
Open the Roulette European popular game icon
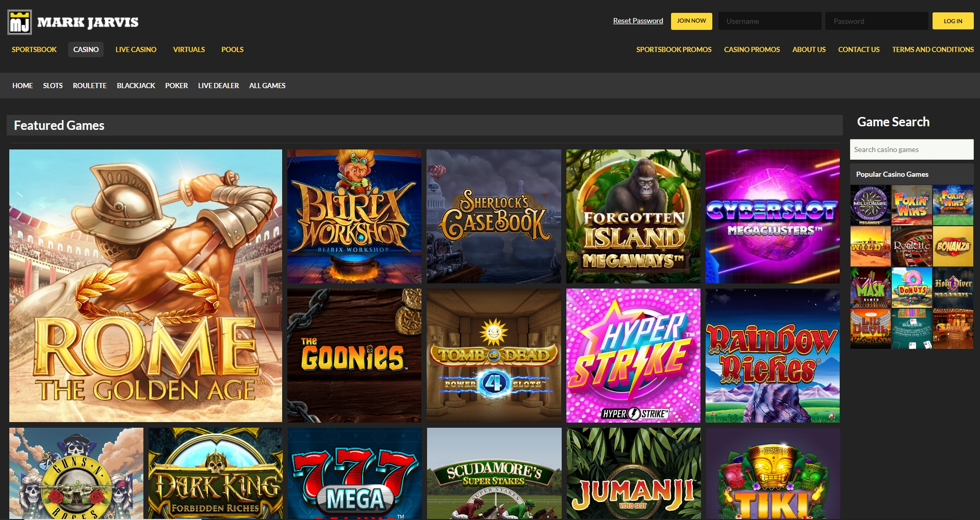click(912, 246)
